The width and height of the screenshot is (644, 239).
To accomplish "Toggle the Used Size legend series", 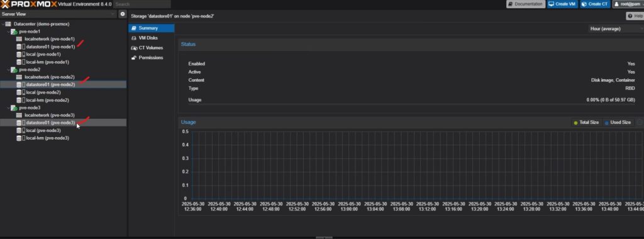I will pyautogui.click(x=618, y=123).
